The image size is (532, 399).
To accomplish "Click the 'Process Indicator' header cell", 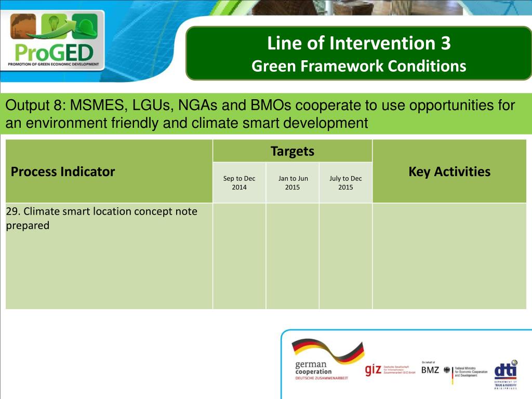I will click(109, 171).
